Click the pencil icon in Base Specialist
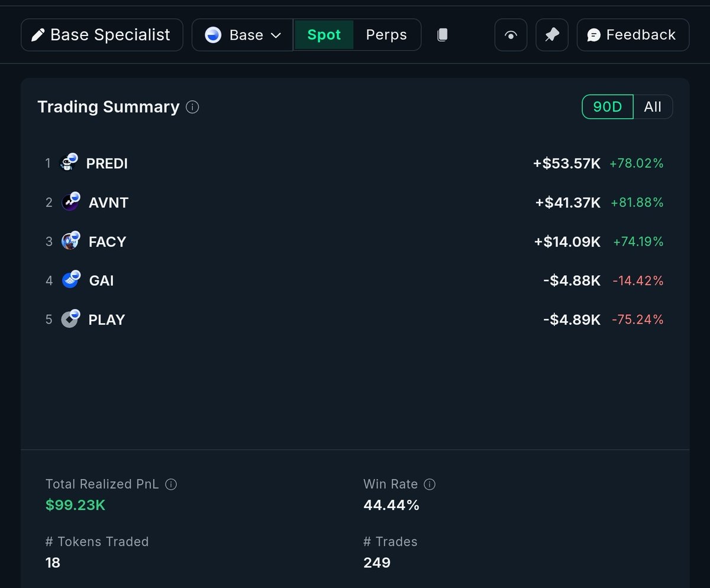The image size is (710, 588). pos(38,35)
